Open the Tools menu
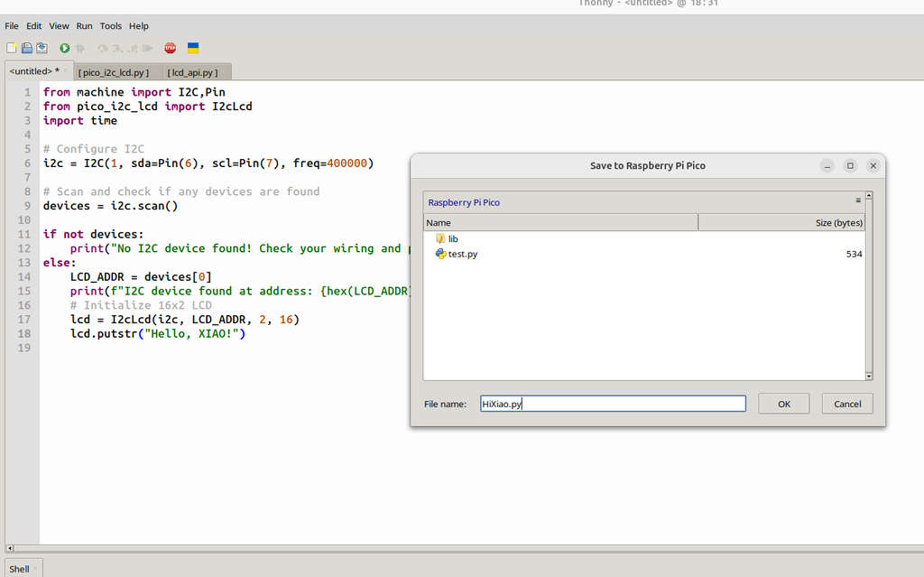This screenshot has width=924, height=577. 111,26
